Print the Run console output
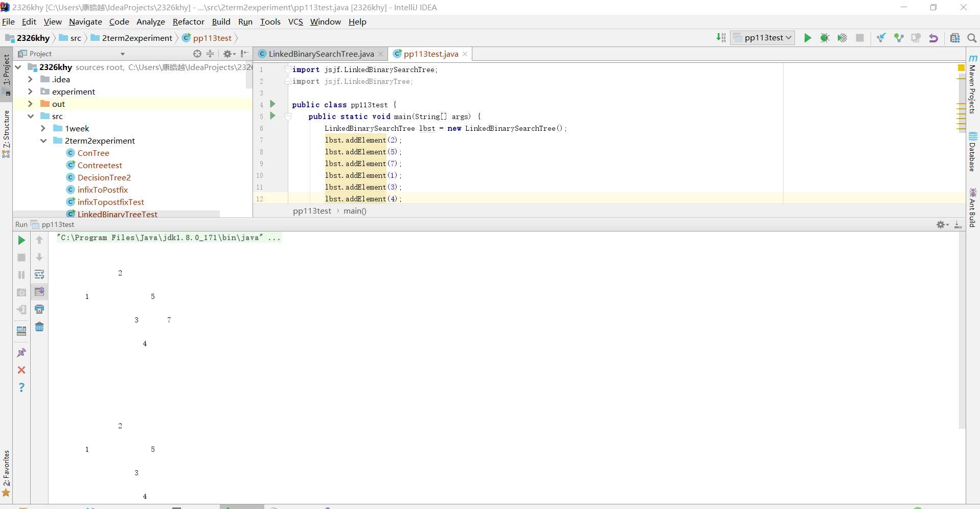This screenshot has height=509, width=980. point(39,309)
